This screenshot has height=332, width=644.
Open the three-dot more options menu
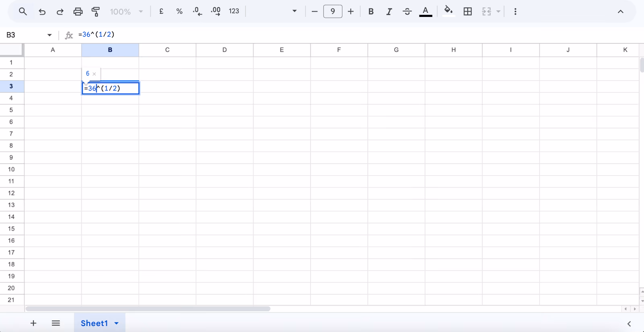(515, 12)
